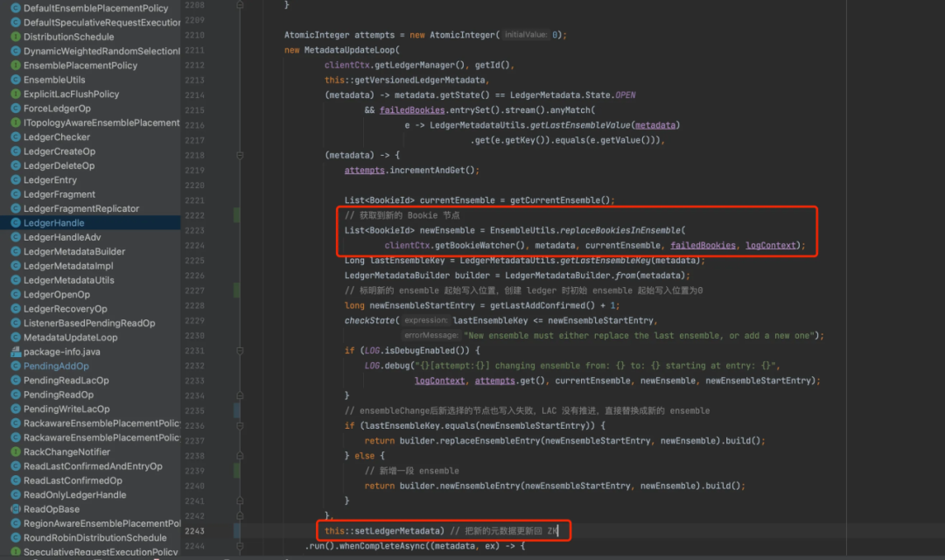Place the cursor after setLedgerMetadata comment

(x=558, y=531)
